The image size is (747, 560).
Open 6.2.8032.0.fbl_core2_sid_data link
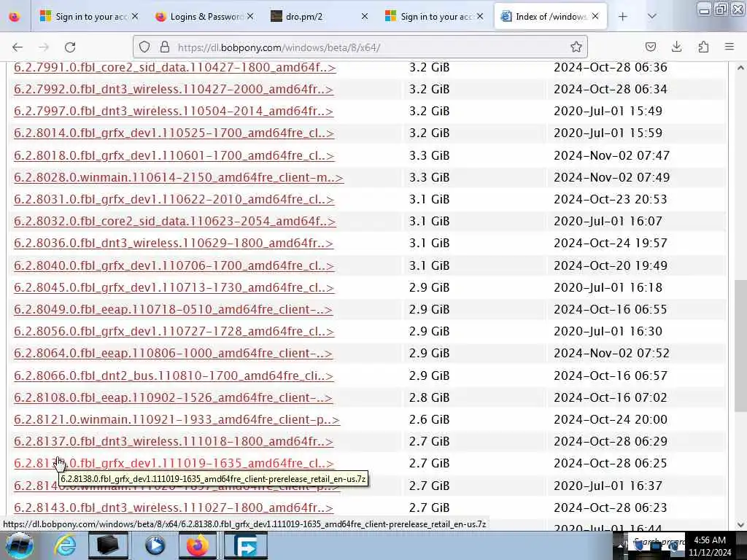175,221
